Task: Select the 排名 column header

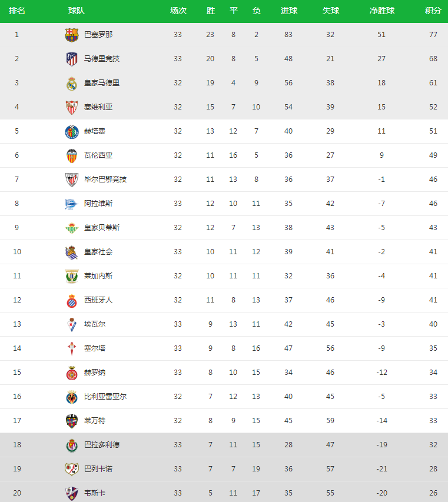Action: tap(17, 11)
